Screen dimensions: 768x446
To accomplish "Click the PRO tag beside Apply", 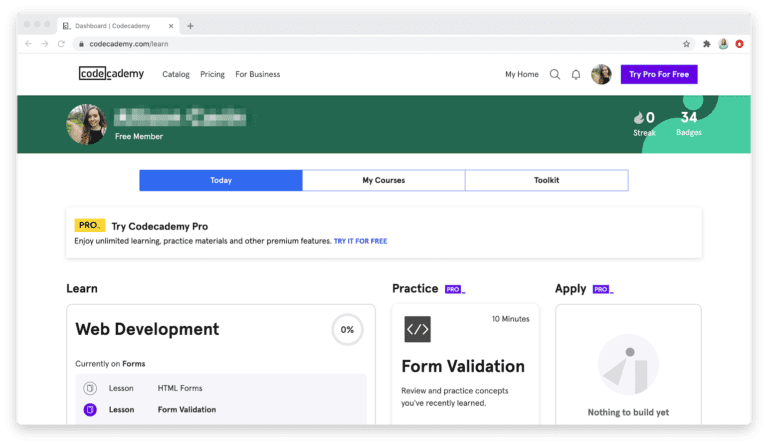I will pyautogui.click(x=602, y=289).
